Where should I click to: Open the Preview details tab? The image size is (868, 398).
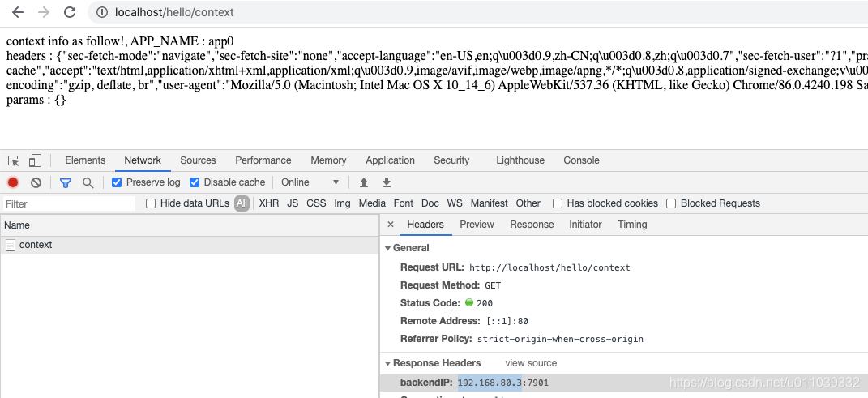pos(477,225)
